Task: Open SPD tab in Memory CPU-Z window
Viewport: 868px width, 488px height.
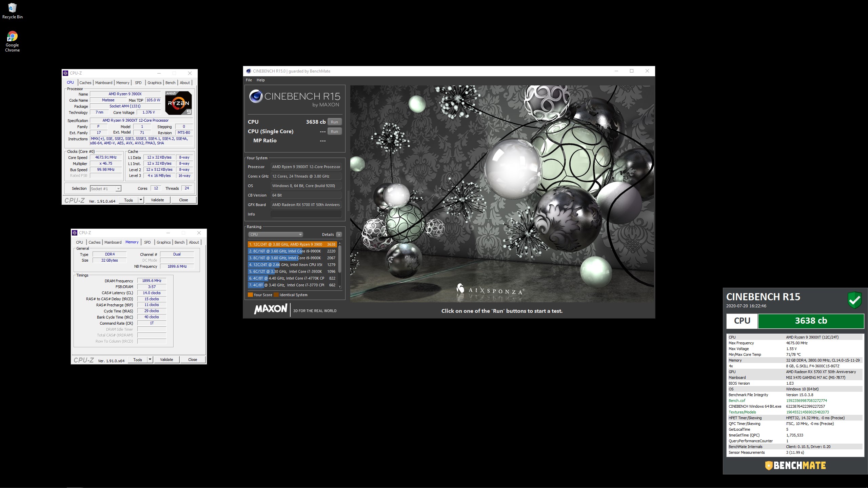Action: (x=147, y=242)
